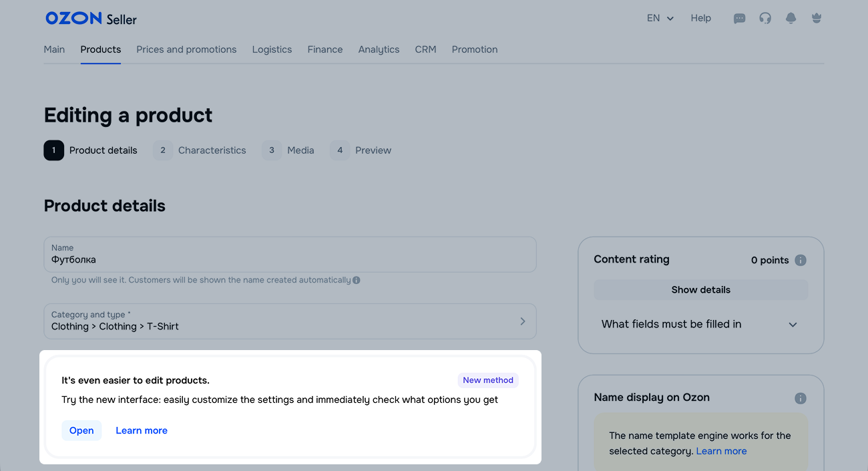Open the EN language dropdown
This screenshot has width=868, height=471.
tap(660, 19)
